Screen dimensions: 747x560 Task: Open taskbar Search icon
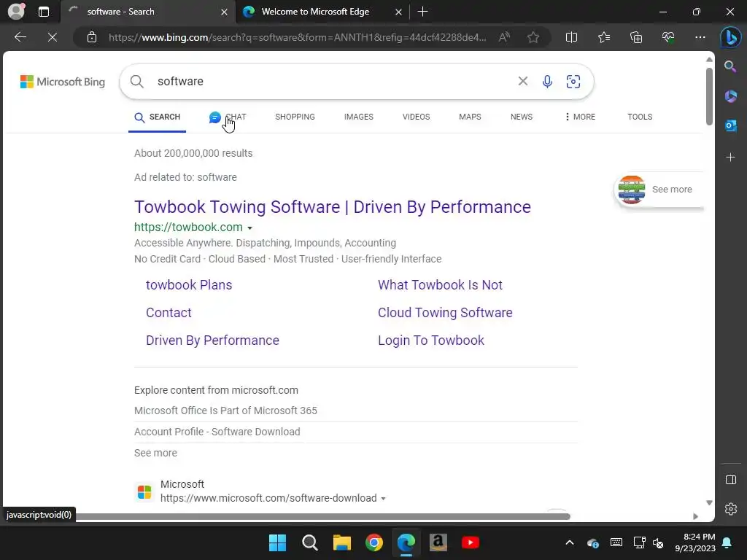click(x=309, y=542)
